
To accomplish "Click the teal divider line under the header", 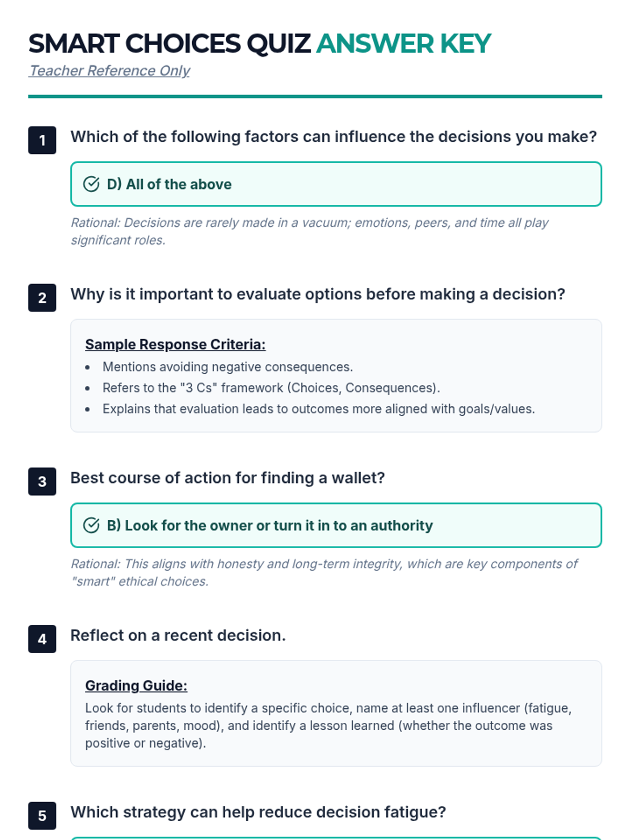I will point(315,97).
